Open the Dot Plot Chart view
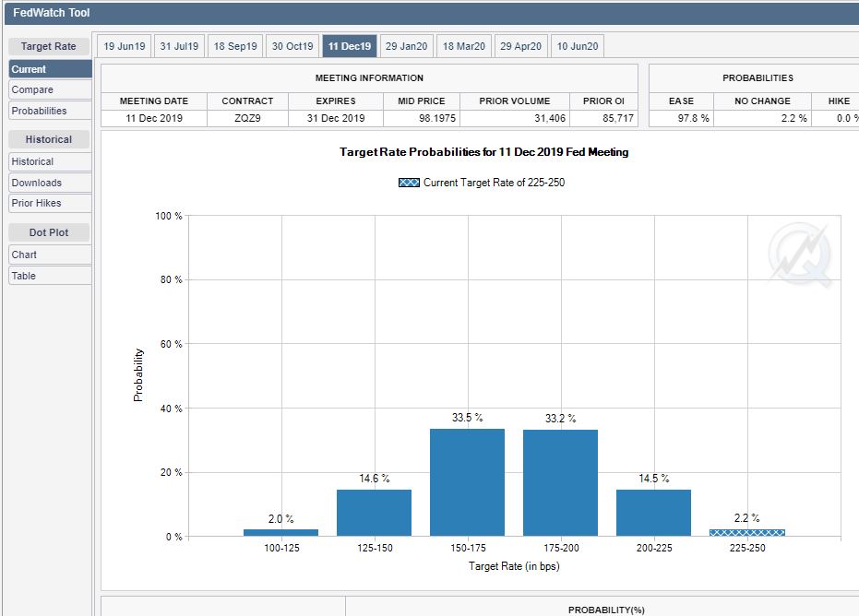 point(24,255)
